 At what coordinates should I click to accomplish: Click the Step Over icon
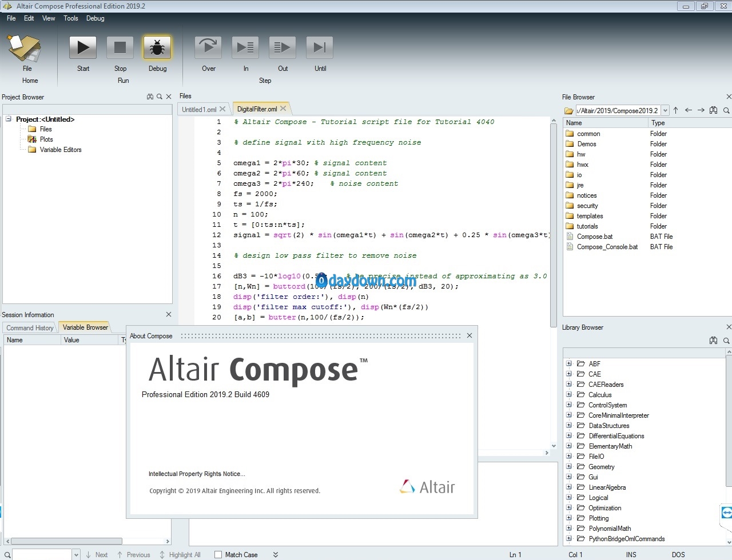tap(208, 48)
